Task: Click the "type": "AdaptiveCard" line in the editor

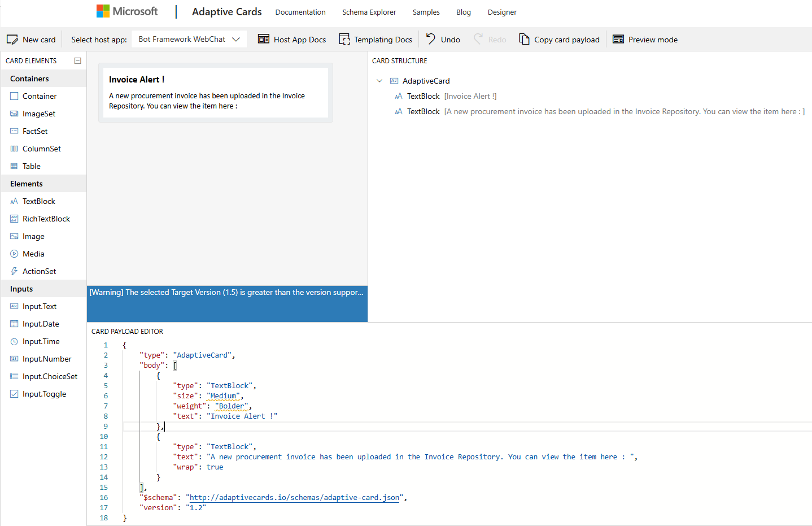Action: click(x=187, y=355)
